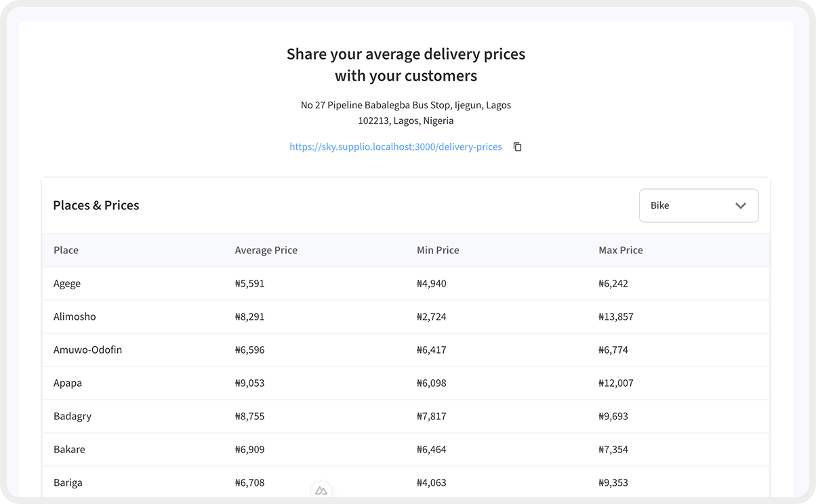Click the Min Price column header
Viewport: 816px width, 504px height.
click(438, 250)
